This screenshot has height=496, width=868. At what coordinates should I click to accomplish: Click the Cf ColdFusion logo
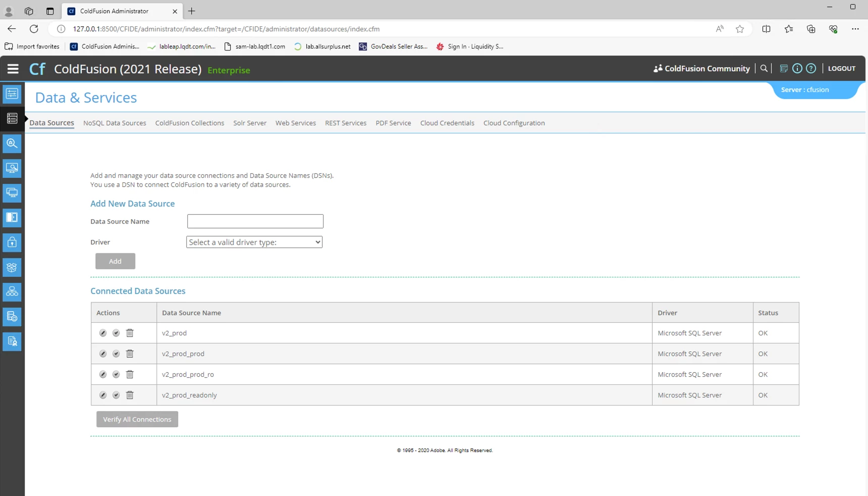37,69
